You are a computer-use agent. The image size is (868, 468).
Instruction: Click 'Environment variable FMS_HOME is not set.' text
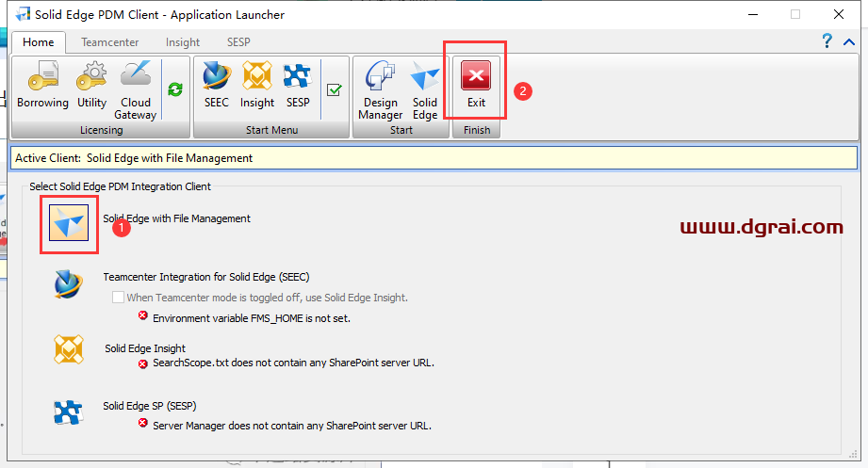pyautogui.click(x=252, y=318)
